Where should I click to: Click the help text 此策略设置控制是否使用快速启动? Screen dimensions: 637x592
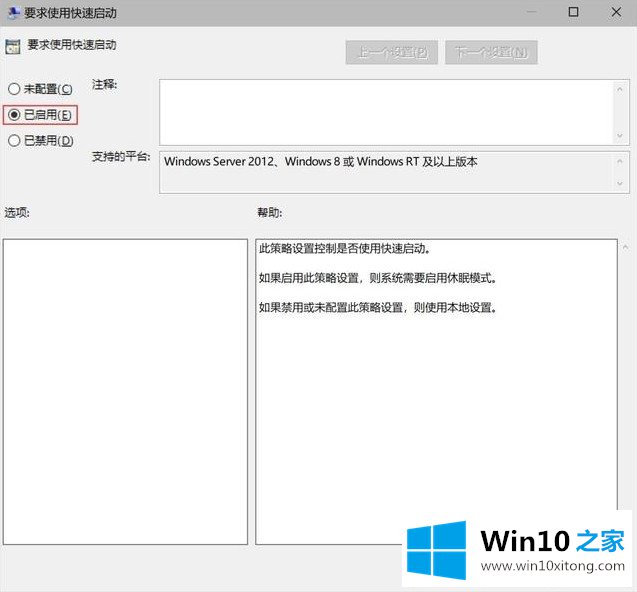point(344,248)
